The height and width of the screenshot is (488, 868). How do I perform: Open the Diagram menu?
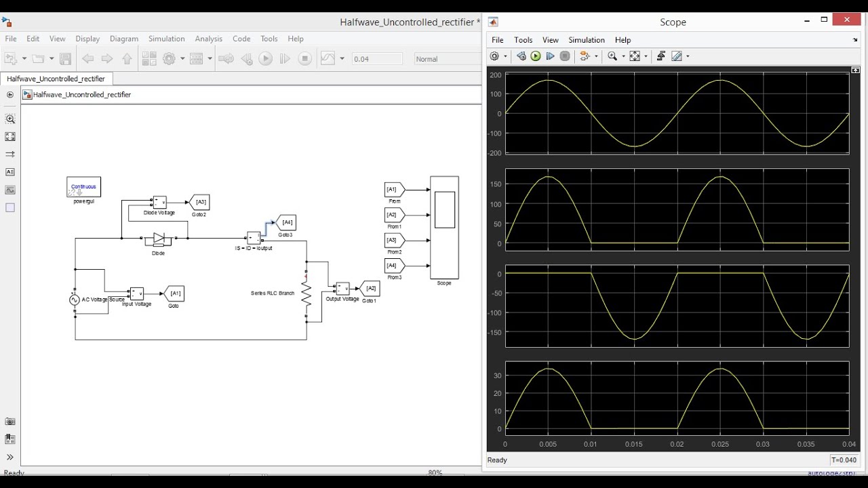(x=123, y=39)
